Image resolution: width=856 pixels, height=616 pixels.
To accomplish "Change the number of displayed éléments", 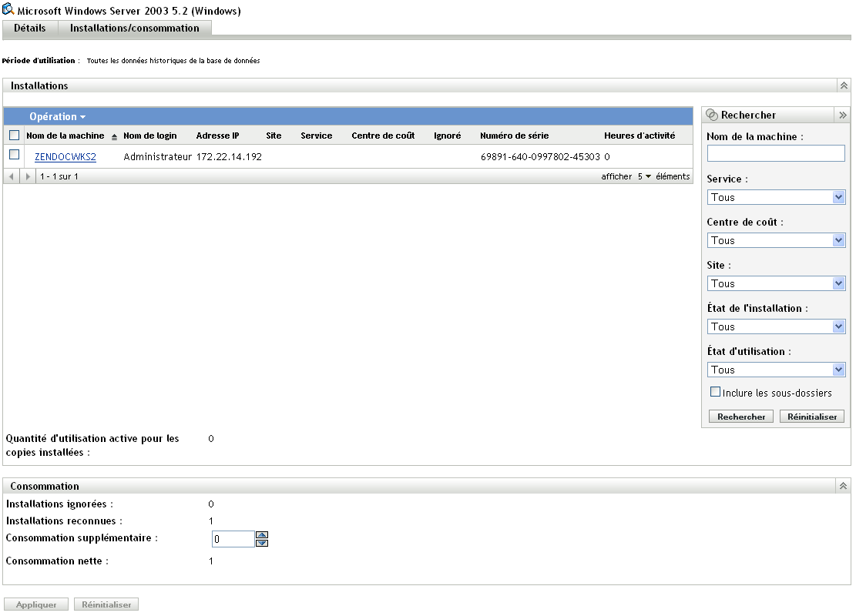I will pyautogui.click(x=644, y=176).
